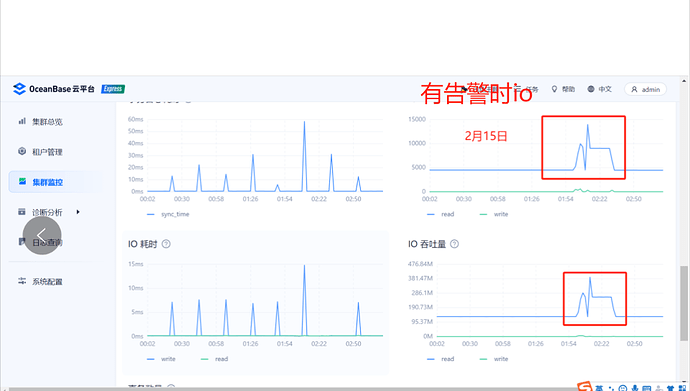Image resolution: width=690 pixels, height=391 pixels.
Task: Toggle write legend in IO 吞吐量 chart
Action: pyautogui.click(x=494, y=359)
